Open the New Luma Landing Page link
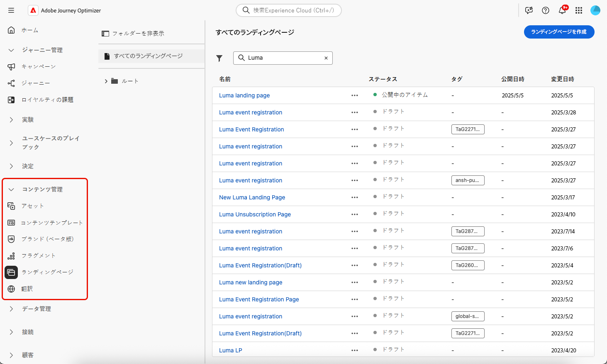 point(252,197)
